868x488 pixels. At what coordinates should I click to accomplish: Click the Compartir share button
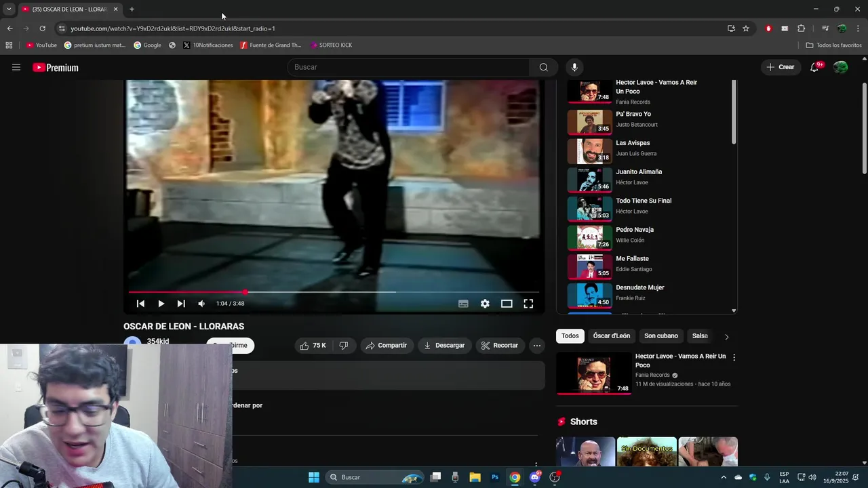387,346
